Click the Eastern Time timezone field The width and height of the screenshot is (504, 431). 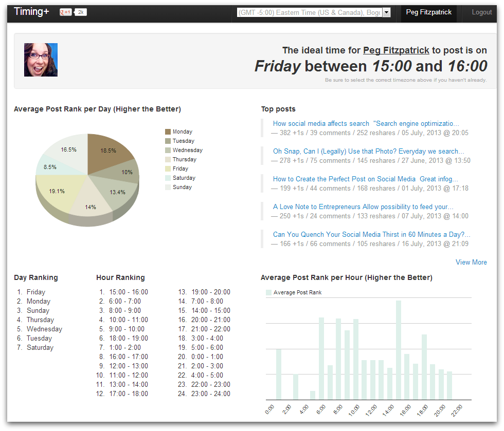pyautogui.click(x=310, y=12)
